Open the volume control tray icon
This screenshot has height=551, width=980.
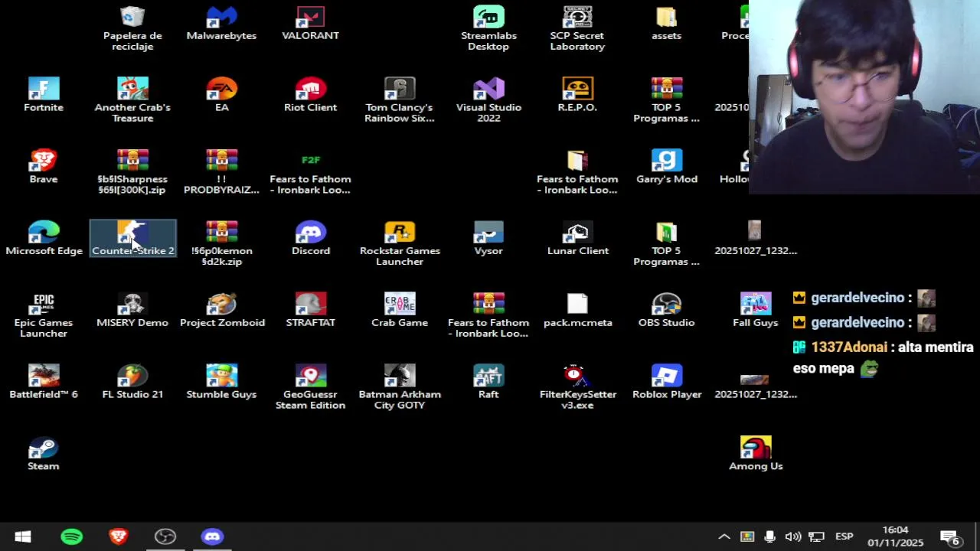(793, 536)
